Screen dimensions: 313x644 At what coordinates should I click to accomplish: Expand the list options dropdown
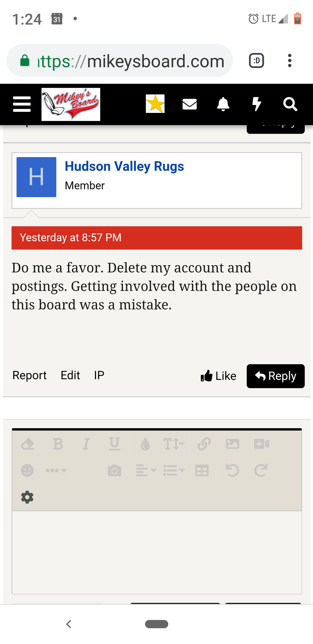[x=174, y=471]
